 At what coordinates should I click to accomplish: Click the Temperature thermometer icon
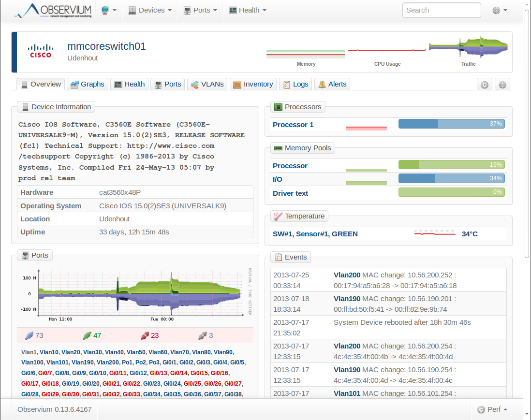click(x=278, y=216)
